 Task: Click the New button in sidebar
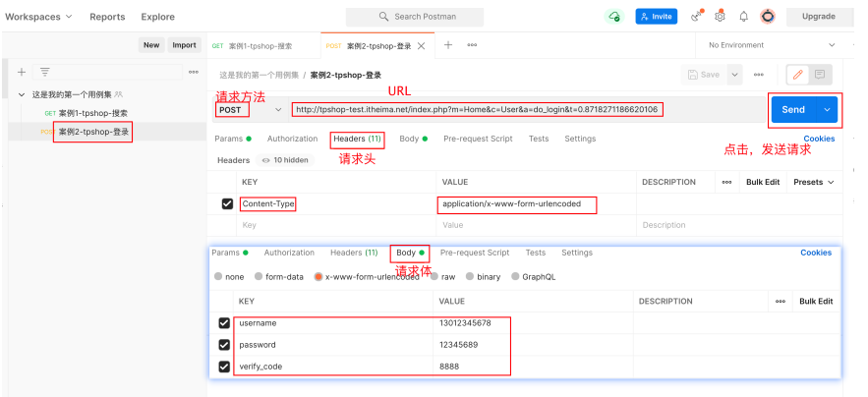tap(151, 45)
